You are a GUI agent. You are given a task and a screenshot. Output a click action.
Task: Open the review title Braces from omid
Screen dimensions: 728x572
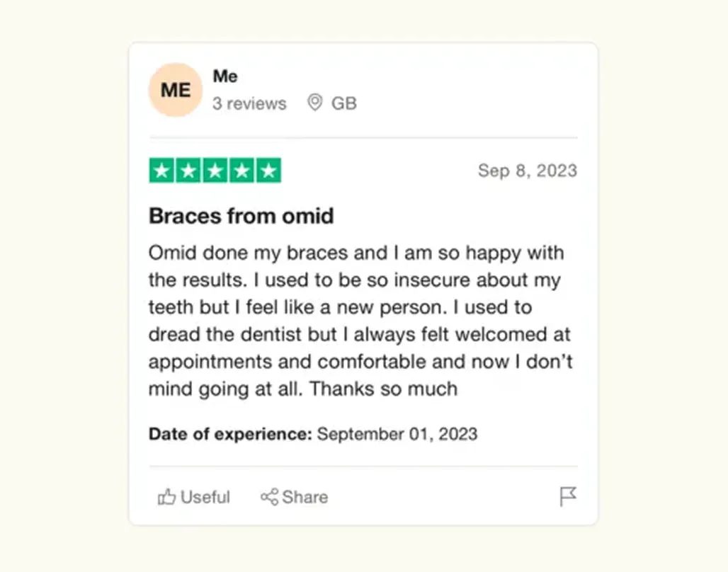241,216
